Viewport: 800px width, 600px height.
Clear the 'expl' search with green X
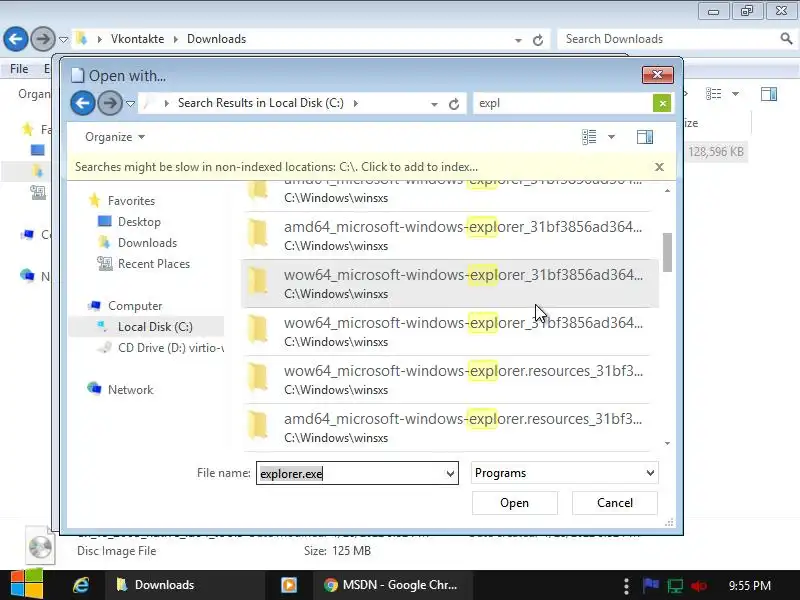point(662,104)
